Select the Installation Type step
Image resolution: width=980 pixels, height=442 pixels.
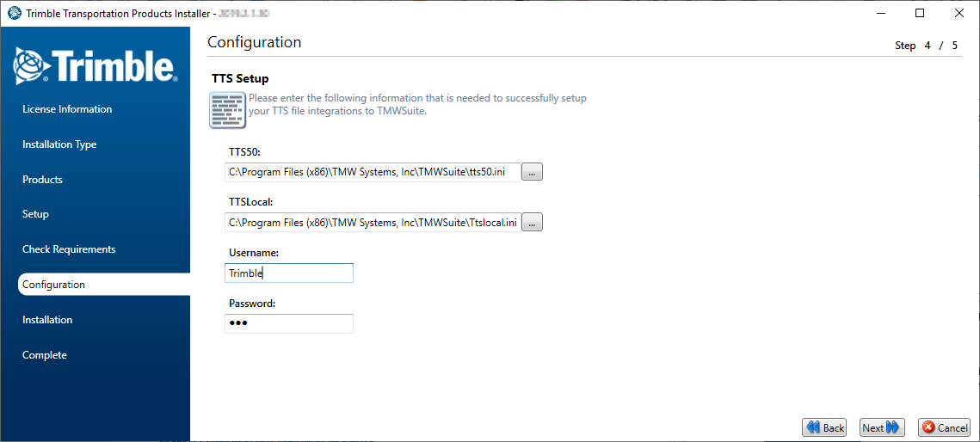(x=59, y=144)
